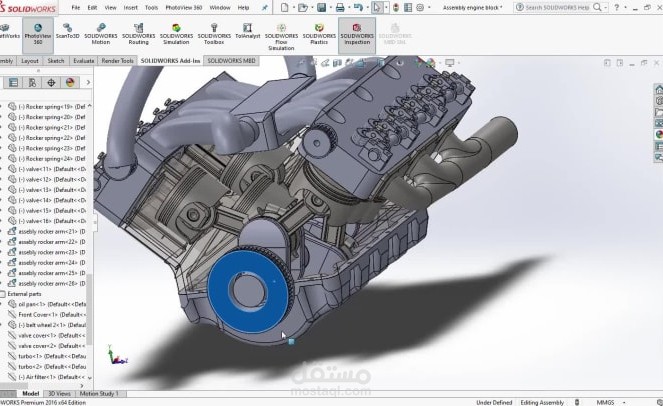
Task: Turn on SOLIDWORKS Simulation add-in
Action: (x=176, y=34)
